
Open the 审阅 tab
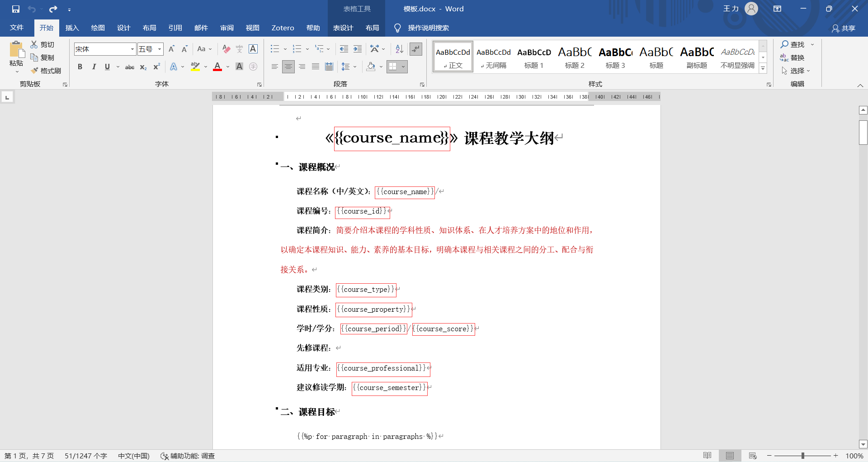pyautogui.click(x=227, y=28)
